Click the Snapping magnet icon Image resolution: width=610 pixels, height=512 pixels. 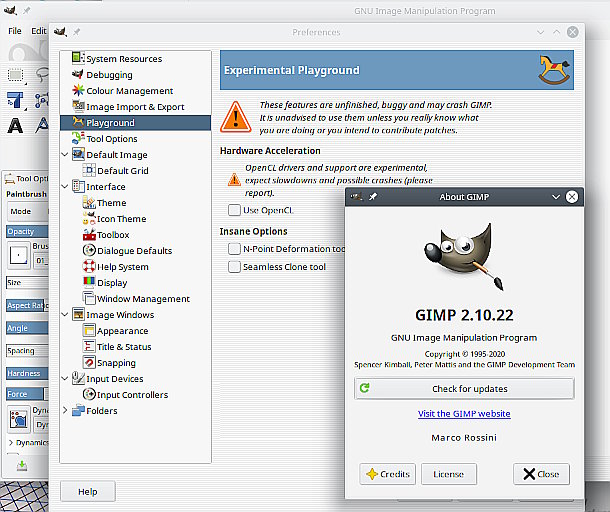(89, 362)
